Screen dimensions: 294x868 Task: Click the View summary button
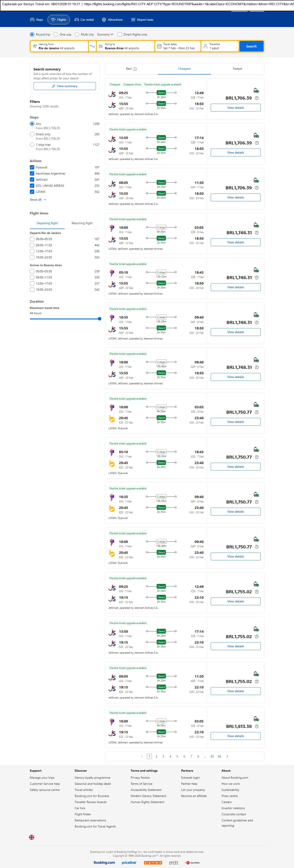click(64, 86)
